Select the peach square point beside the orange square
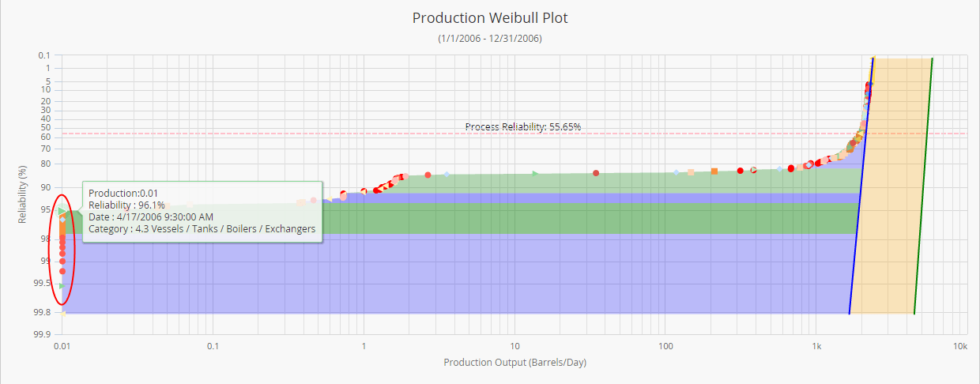 click(691, 172)
